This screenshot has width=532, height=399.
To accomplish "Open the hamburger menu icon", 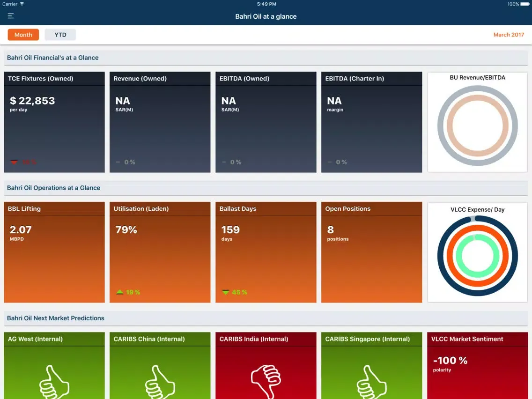I will (x=10, y=16).
